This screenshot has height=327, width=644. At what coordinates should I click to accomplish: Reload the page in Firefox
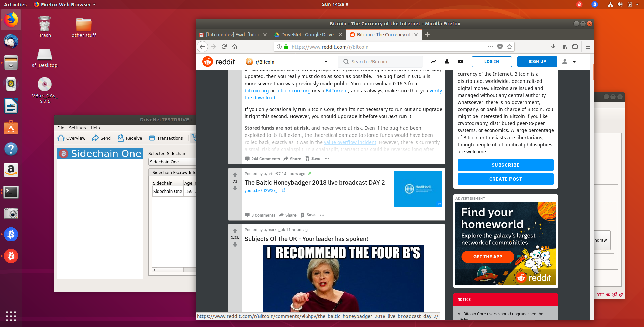pyautogui.click(x=224, y=47)
